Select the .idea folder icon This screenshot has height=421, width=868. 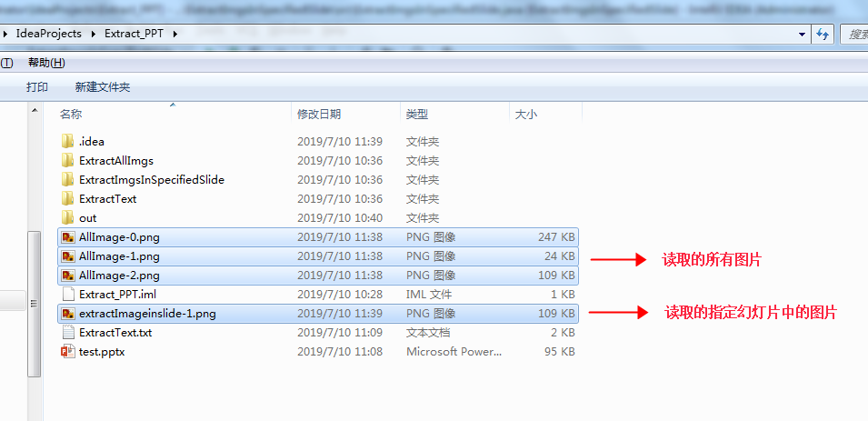pos(67,141)
